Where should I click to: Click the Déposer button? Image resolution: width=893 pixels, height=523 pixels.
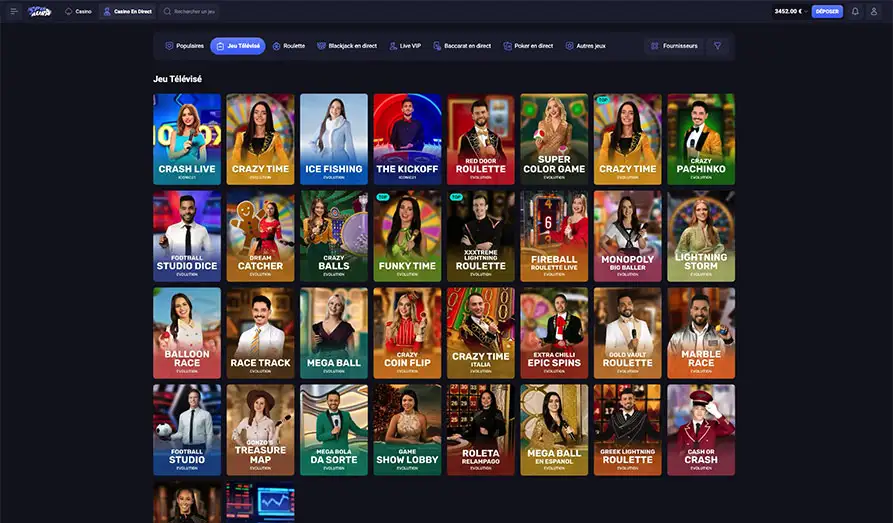coord(827,11)
